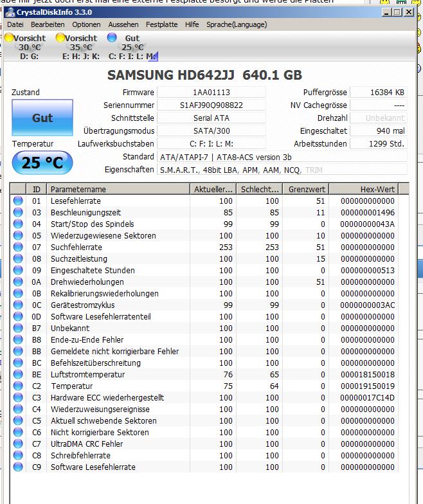
Task: Click status icon of Luftstromtemperatur row
Action: (18, 374)
